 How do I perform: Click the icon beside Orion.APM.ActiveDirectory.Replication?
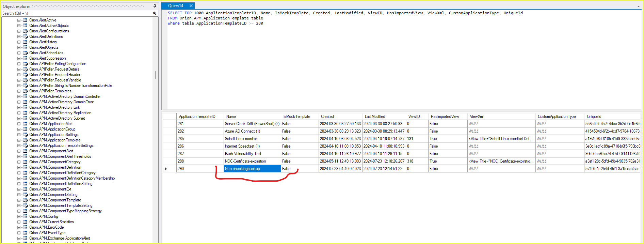(25, 113)
